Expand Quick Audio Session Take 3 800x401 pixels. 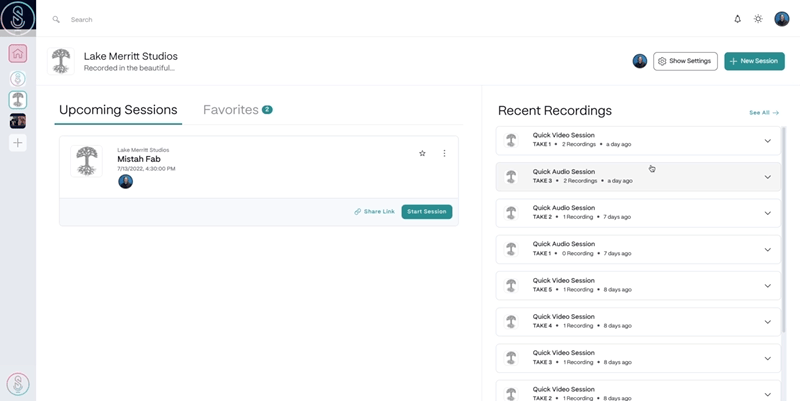coord(767,177)
